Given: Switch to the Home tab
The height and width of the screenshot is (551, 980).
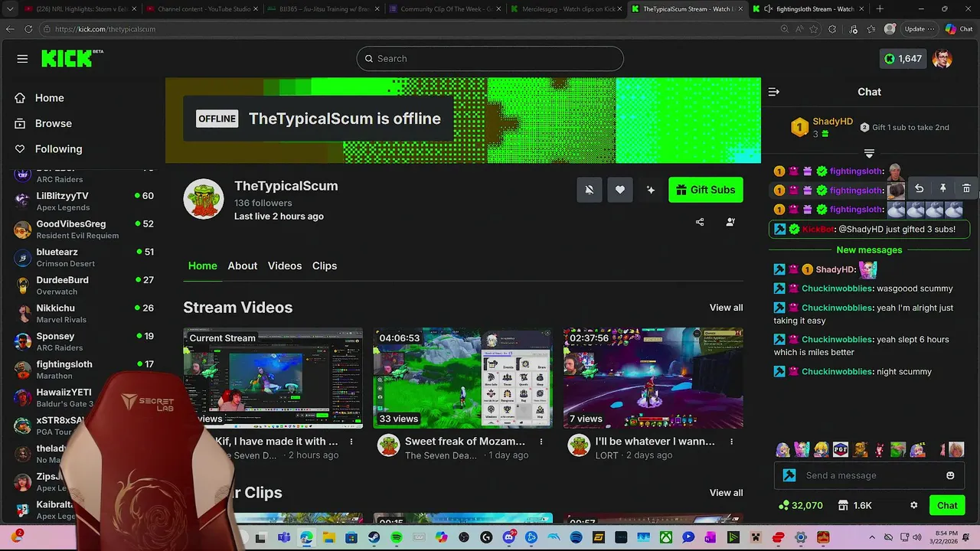Looking at the screenshot, I should [203, 266].
